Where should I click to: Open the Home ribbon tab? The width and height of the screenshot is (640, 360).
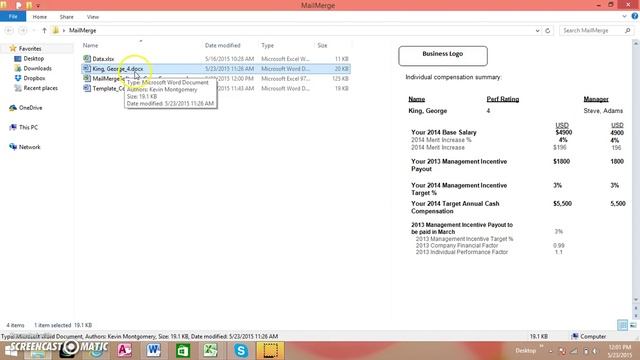pos(40,17)
